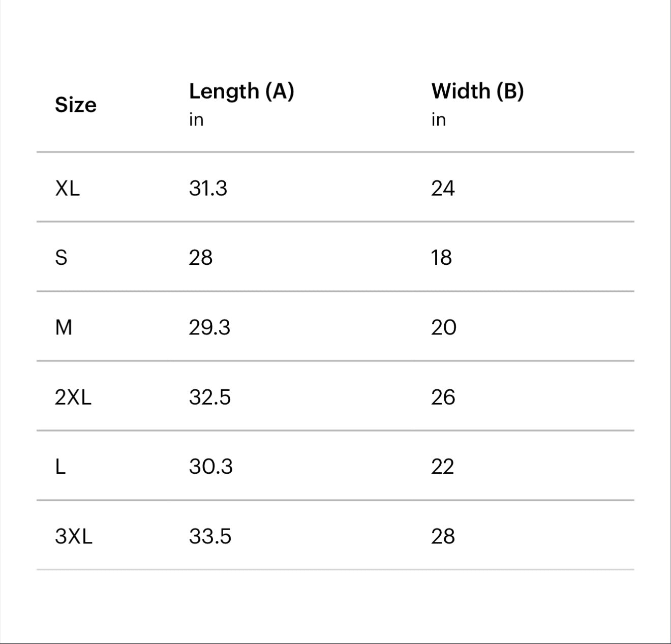Click the XL size row label
Image resolution: width=671 pixels, height=644 pixels.
click(x=67, y=189)
